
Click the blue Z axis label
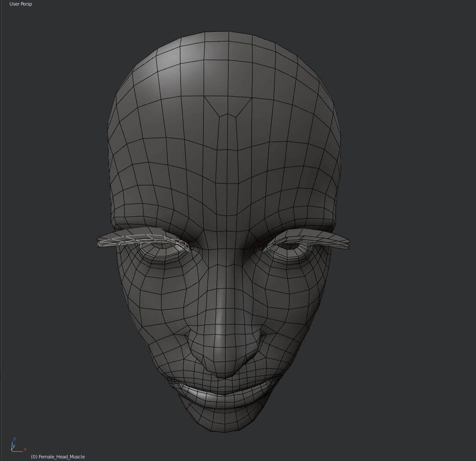[x=14, y=439]
